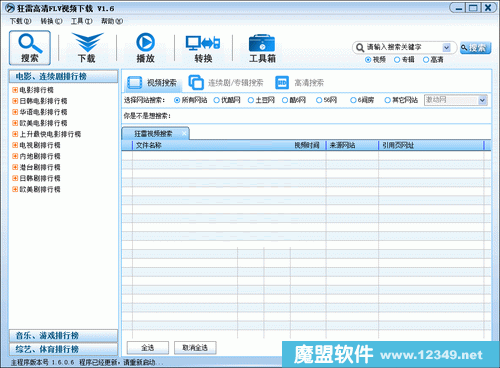This screenshot has height=368, width=500.
Task: Select the 视频 radio under search box
Action: (x=368, y=60)
